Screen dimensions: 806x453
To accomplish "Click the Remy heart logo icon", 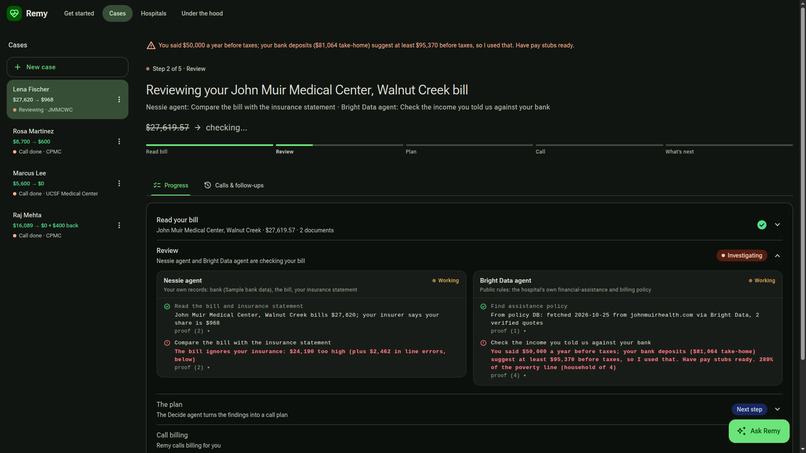I will click(14, 13).
